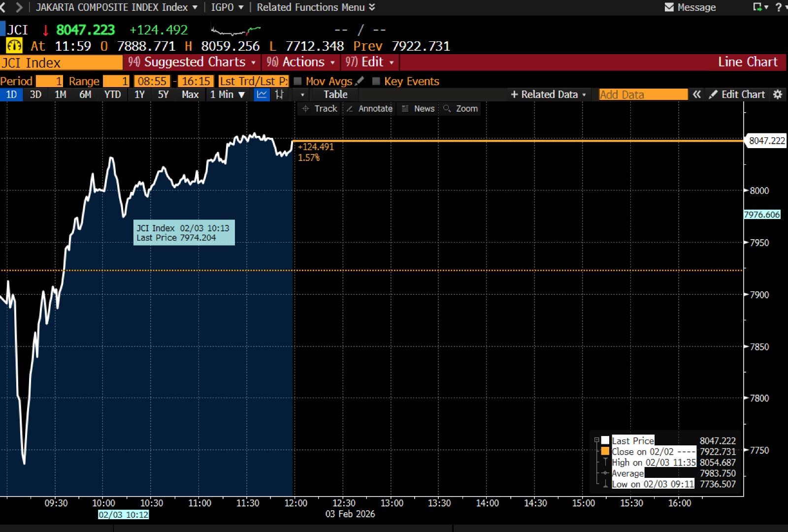Open the 1 Min interval dropdown
Image resolution: width=788 pixels, height=532 pixels.
pyautogui.click(x=228, y=94)
